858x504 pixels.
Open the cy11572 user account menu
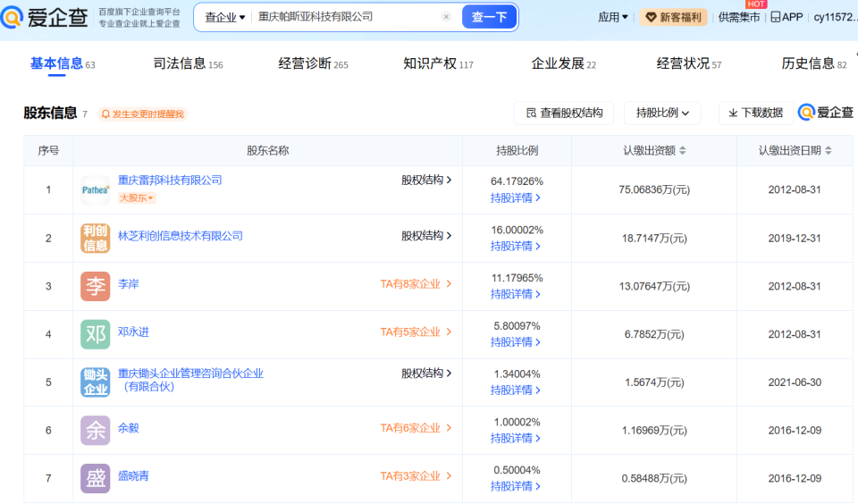pyautogui.click(x=835, y=17)
